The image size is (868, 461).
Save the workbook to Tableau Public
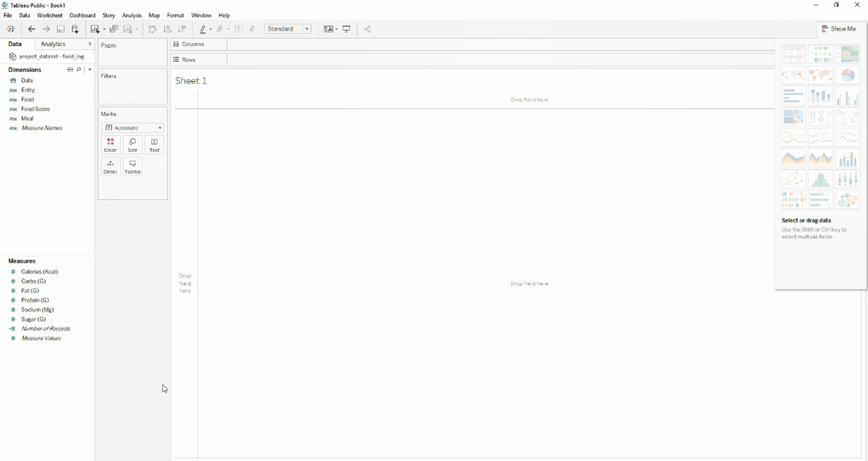click(x=60, y=29)
